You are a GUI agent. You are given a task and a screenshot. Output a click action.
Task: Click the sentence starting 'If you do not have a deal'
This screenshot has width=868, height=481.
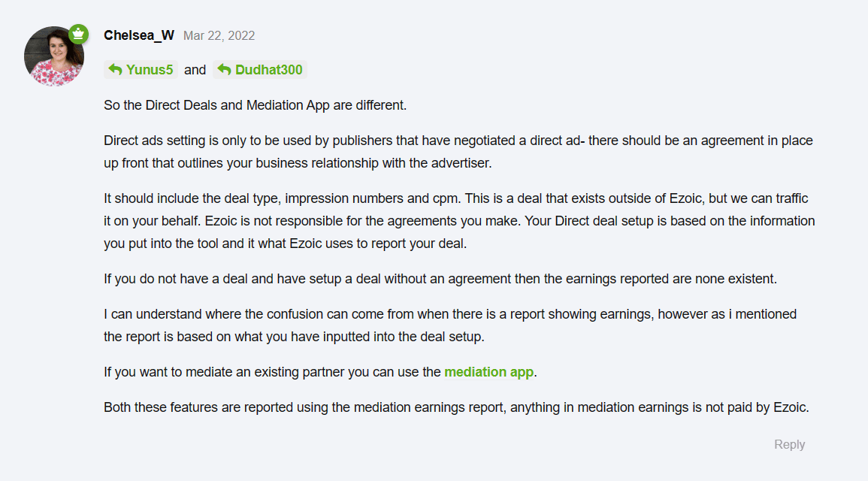coord(440,279)
